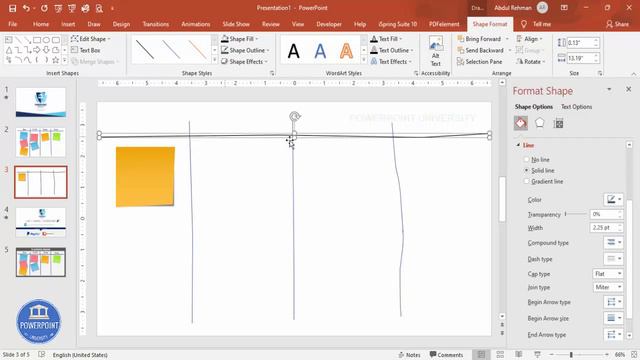Open the Compound type dropdown

(x=613, y=242)
